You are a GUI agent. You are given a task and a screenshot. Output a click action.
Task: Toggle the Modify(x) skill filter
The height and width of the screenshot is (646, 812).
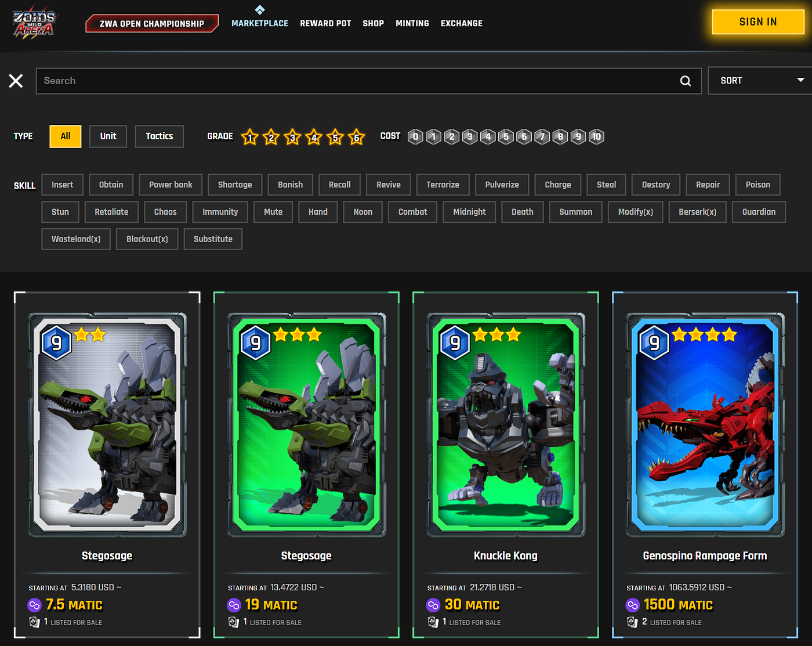(x=636, y=212)
